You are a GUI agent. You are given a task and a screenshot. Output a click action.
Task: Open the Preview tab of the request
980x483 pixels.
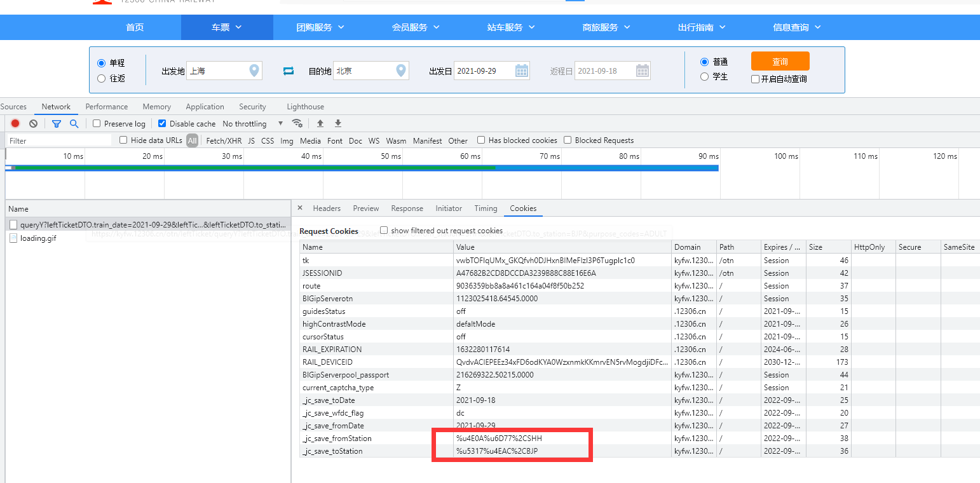pyautogui.click(x=366, y=208)
